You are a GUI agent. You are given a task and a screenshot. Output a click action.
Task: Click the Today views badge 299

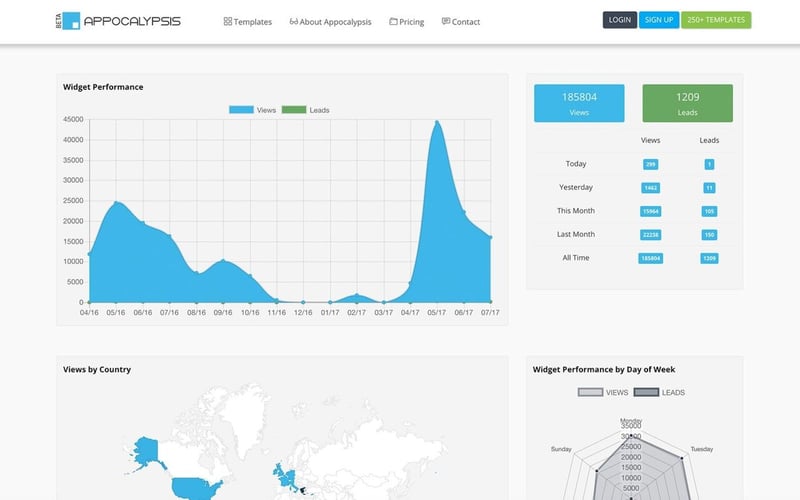(651, 164)
